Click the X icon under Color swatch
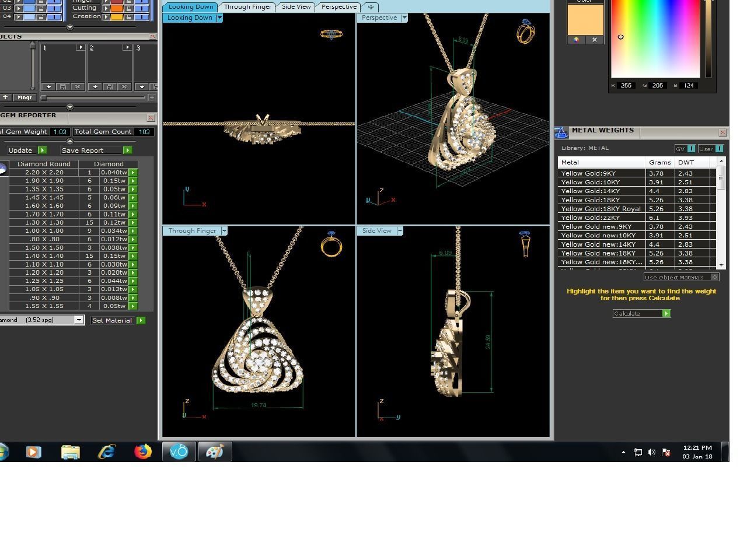 coord(595,40)
